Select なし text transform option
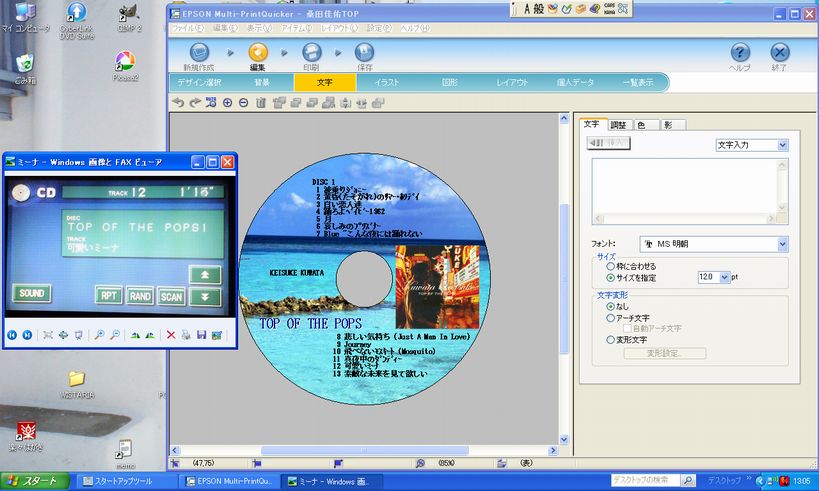 (x=617, y=307)
